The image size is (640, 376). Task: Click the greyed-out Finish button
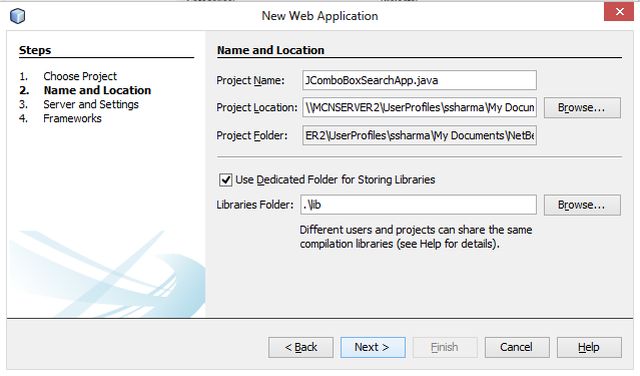click(x=445, y=347)
